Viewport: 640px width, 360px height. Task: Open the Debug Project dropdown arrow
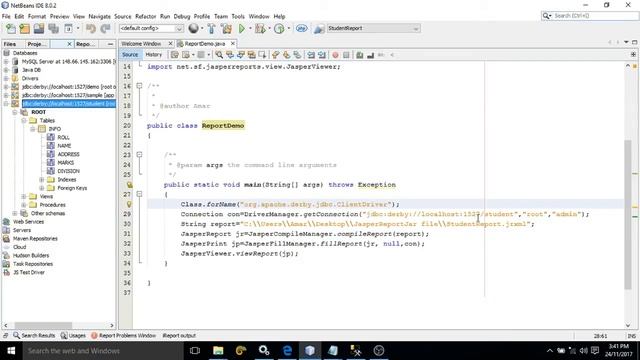[269, 29]
